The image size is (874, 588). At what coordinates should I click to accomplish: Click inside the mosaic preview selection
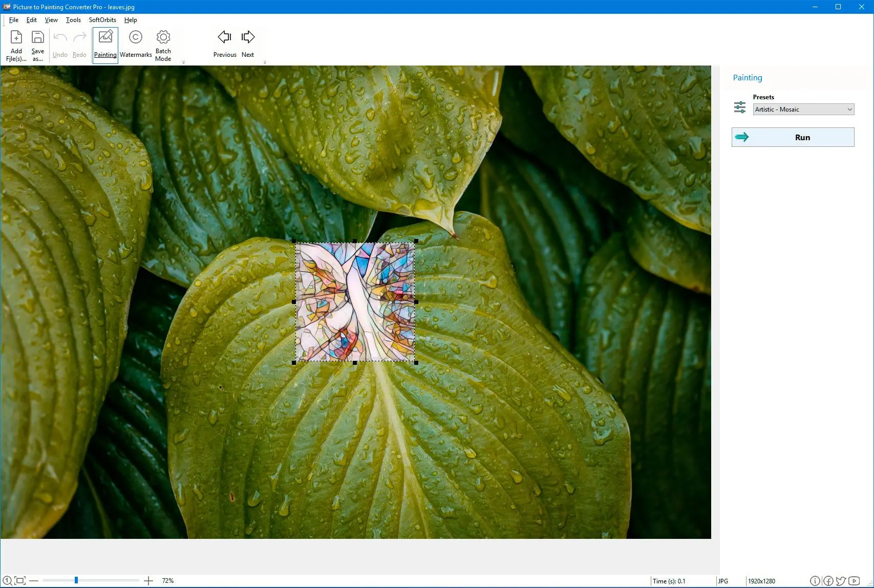coord(355,302)
